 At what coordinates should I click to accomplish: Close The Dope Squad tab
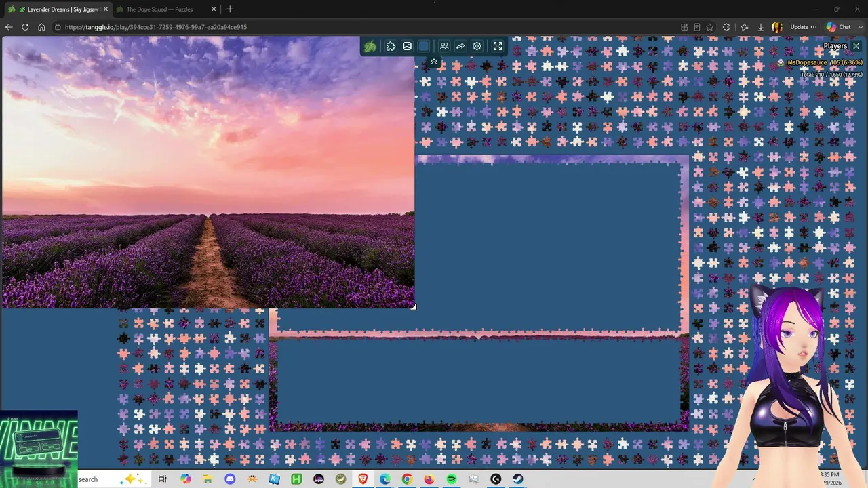click(x=214, y=9)
